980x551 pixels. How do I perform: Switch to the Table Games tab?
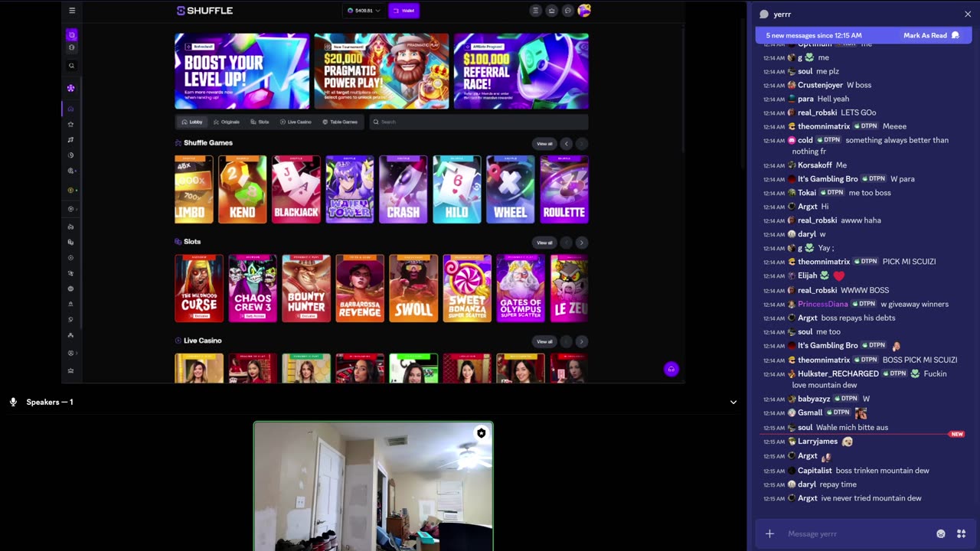pos(340,122)
